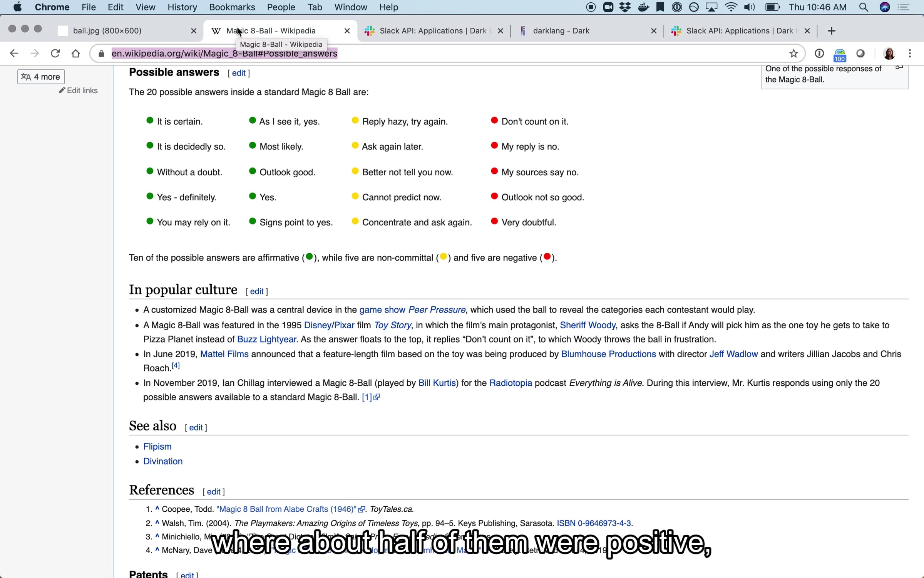Screen dimensions: 924x578
Task: Switch to the darklang - Dark tab
Action: coord(561,31)
